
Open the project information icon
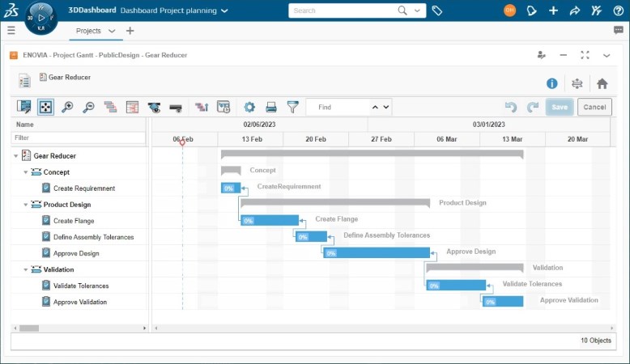552,83
